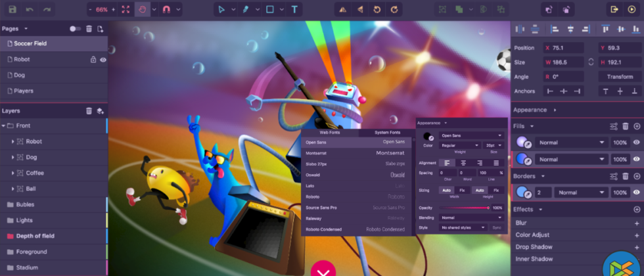The width and height of the screenshot is (644, 276).
Task: Click the Transform button
Action: click(x=620, y=77)
